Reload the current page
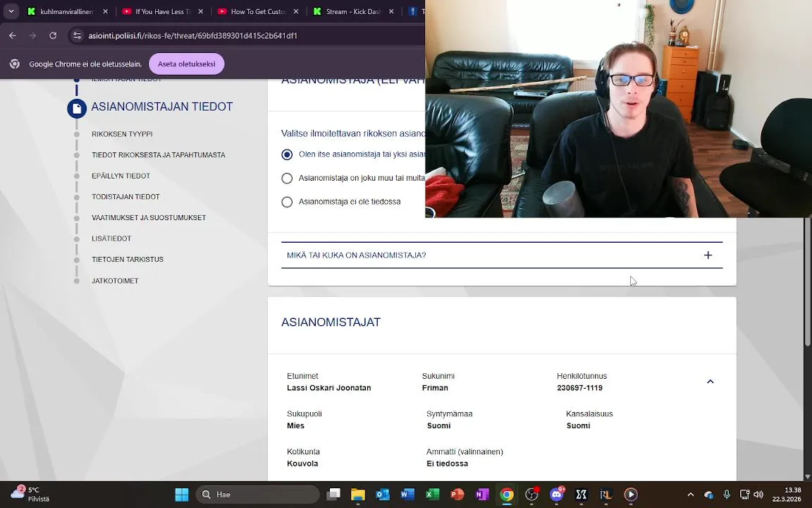The height and width of the screenshot is (508, 812). click(53, 35)
